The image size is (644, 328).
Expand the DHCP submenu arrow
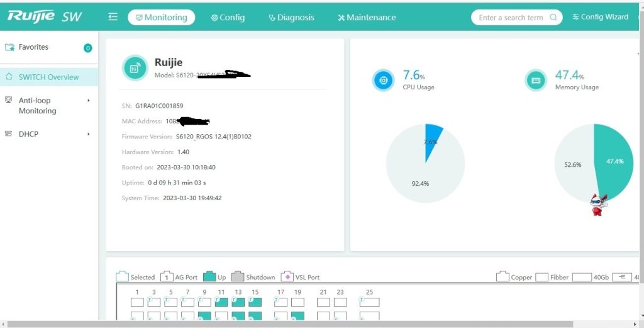click(x=88, y=134)
